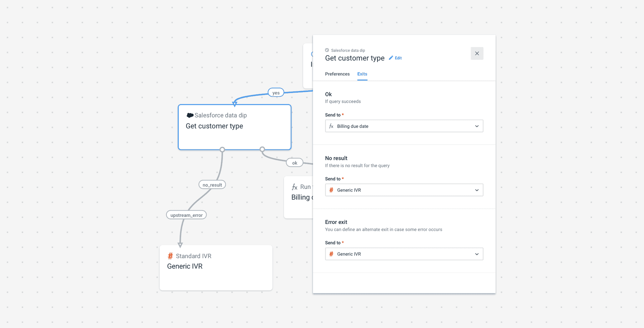Select the Exits tab
The height and width of the screenshot is (328, 644).
point(362,74)
